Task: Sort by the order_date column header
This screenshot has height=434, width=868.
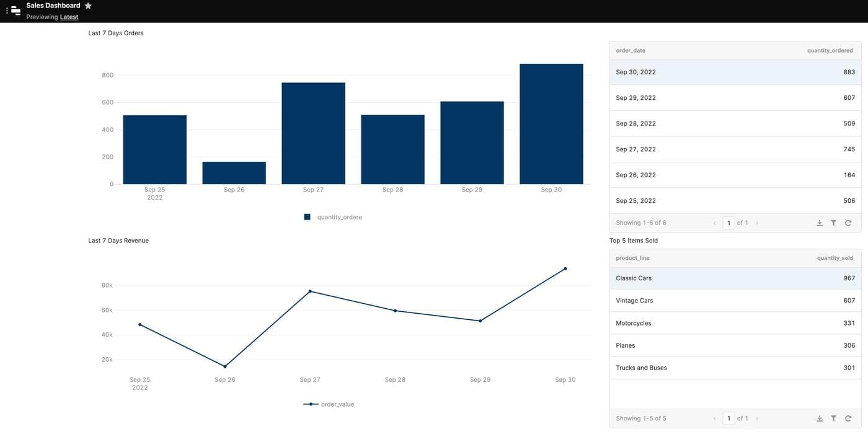Action: 631,50
